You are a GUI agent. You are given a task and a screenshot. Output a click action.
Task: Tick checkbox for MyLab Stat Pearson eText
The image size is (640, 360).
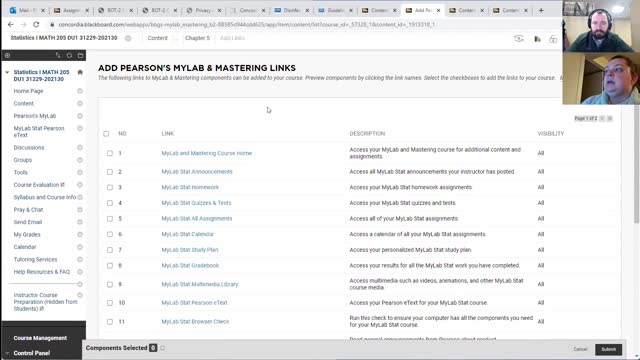tap(110, 303)
